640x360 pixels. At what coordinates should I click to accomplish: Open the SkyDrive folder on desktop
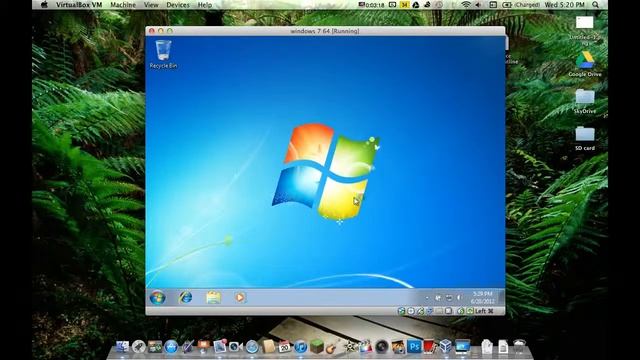pos(584,101)
